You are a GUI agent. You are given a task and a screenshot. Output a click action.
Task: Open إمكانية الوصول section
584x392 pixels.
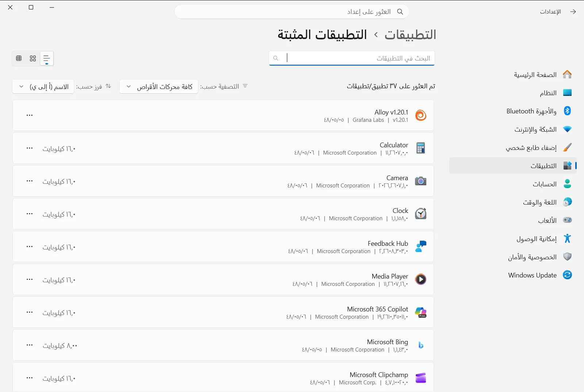(x=513, y=239)
